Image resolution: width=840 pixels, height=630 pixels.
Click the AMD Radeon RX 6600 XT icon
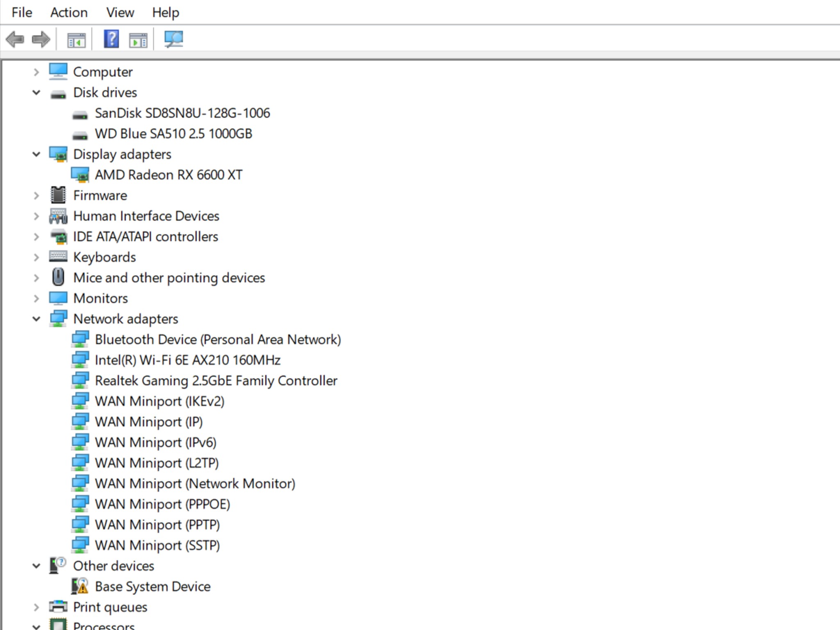click(x=81, y=174)
